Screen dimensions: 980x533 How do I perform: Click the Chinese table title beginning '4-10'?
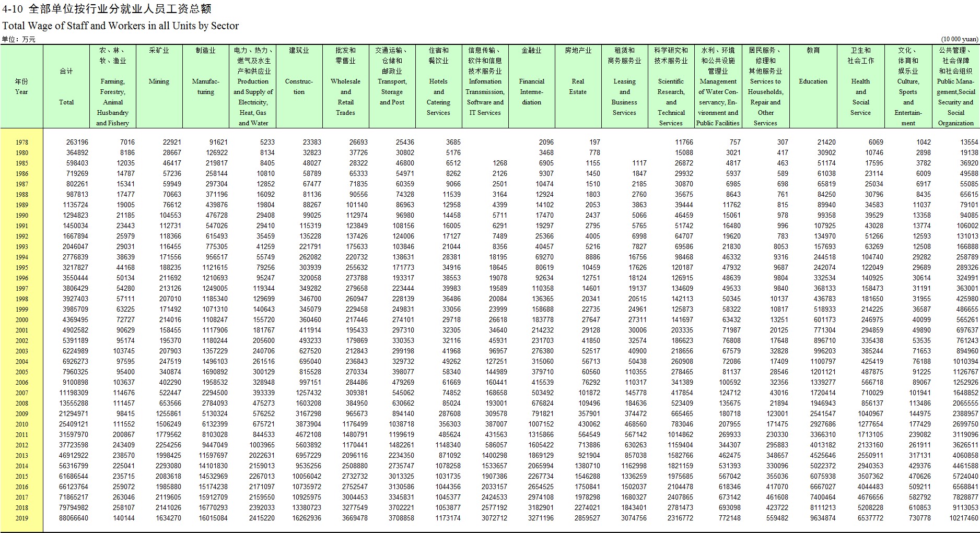(107, 9)
